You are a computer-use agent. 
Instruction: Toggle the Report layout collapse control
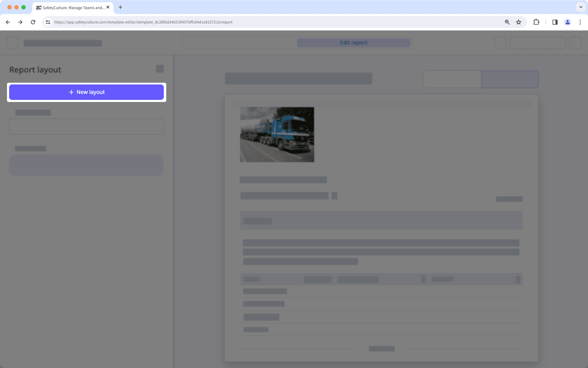pos(159,69)
